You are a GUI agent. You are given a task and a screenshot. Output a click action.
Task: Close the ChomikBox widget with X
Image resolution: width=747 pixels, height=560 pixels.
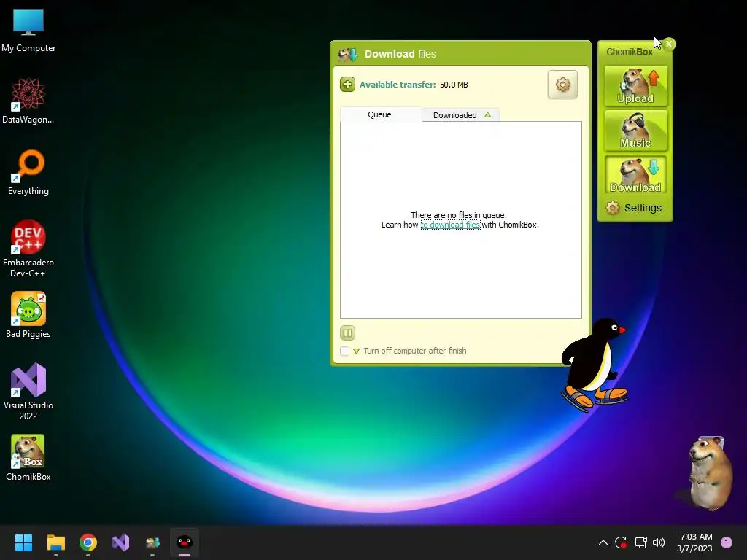click(669, 44)
